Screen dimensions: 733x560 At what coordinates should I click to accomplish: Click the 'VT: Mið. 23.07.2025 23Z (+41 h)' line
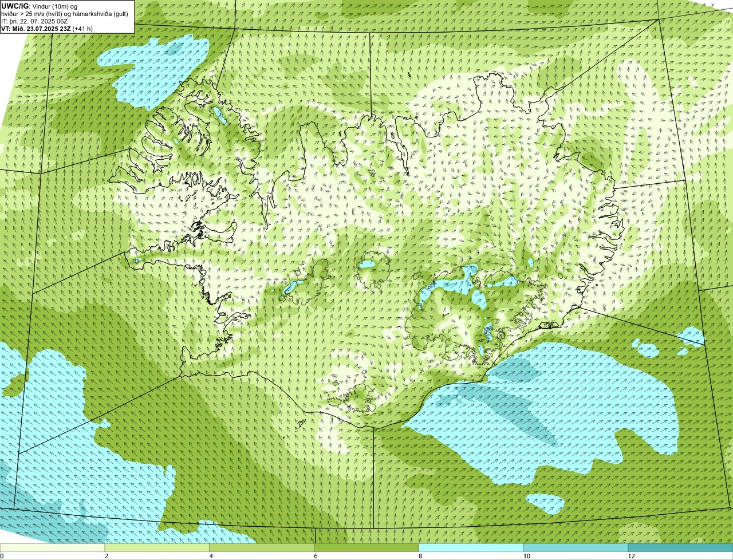tap(47, 29)
